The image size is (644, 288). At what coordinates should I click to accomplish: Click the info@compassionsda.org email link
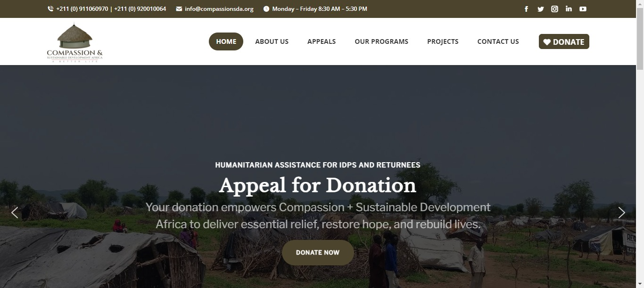[219, 9]
